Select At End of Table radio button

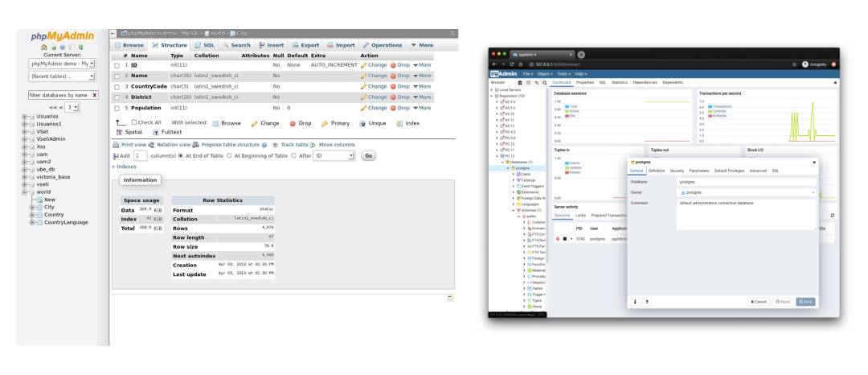pyautogui.click(x=181, y=155)
